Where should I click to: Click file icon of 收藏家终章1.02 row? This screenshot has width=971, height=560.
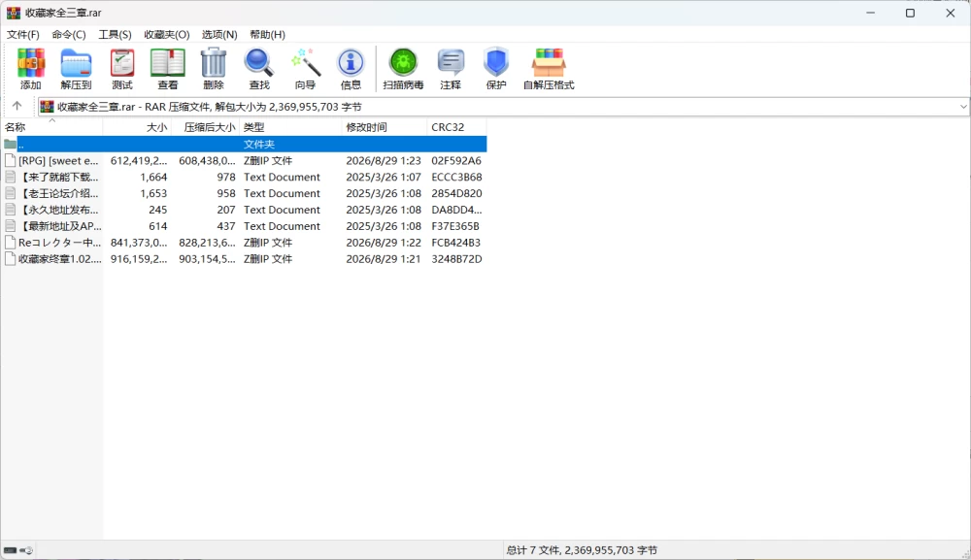[10, 259]
